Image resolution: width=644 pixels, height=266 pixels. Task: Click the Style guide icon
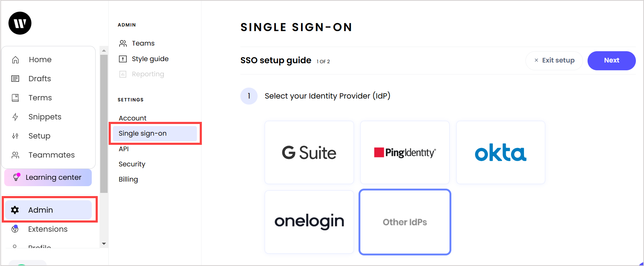[x=123, y=59]
